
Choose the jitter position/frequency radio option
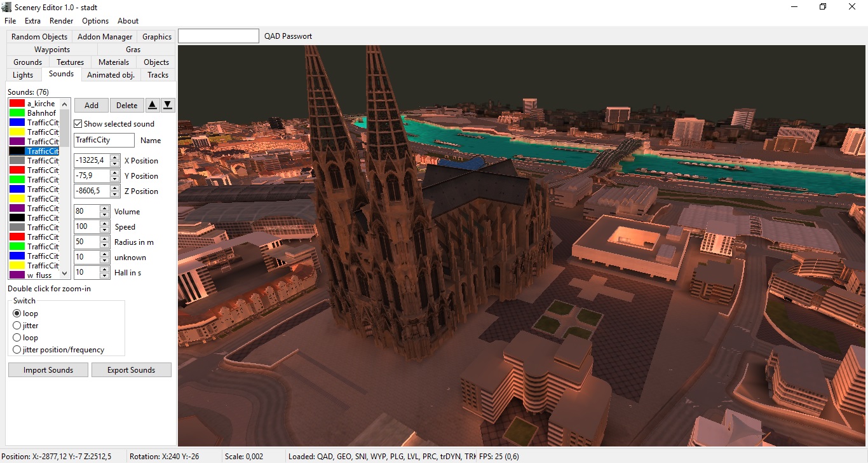pyautogui.click(x=17, y=350)
